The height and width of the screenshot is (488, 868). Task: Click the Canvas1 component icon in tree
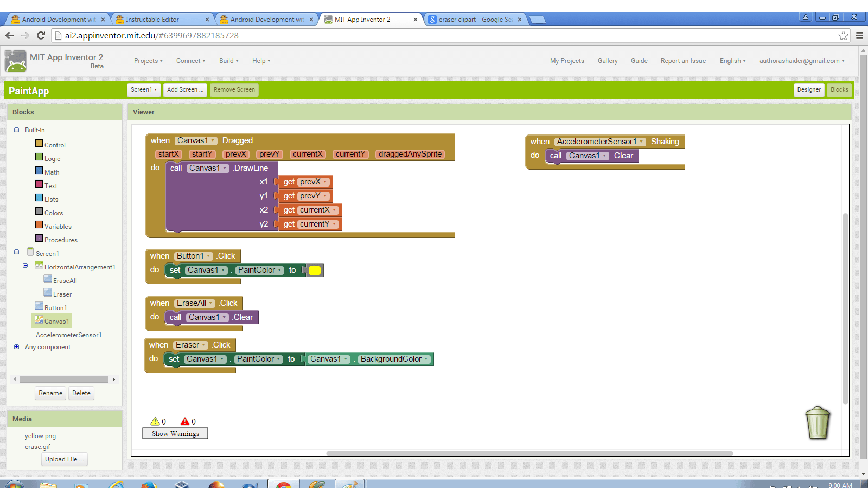pos(39,320)
